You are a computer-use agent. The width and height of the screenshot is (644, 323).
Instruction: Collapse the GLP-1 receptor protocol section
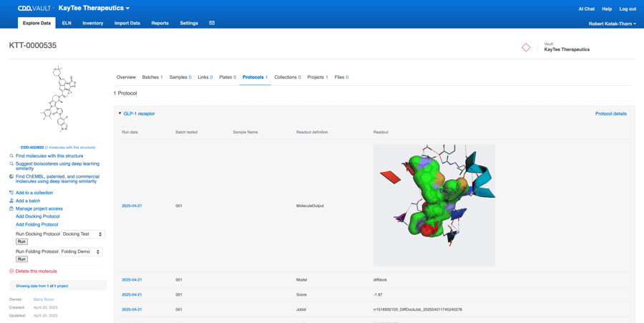tap(119, 113)
